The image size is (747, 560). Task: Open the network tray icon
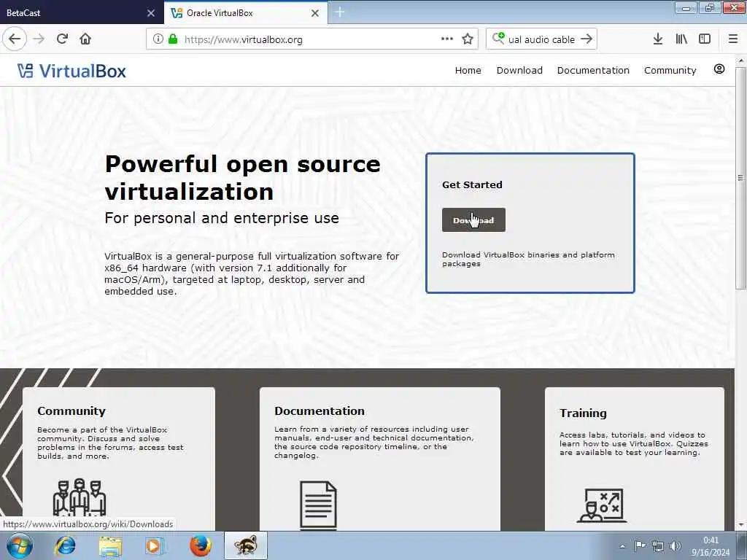[x=658, y=546]
